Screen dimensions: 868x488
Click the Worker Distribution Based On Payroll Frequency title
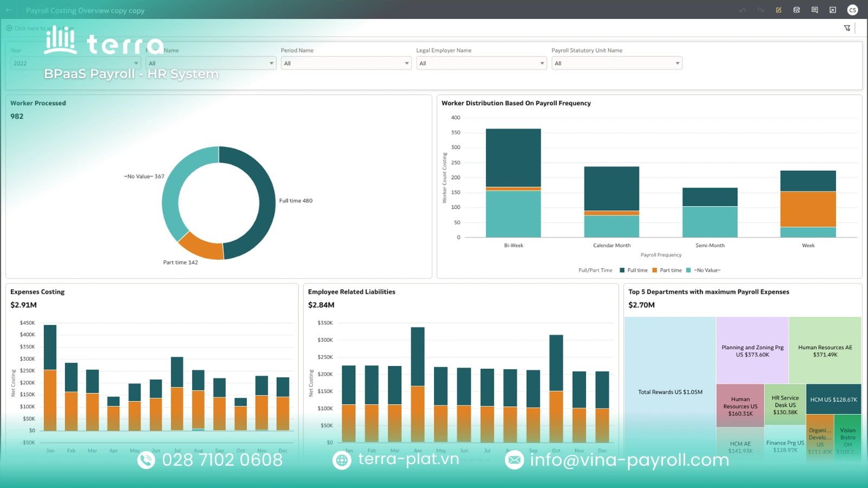pyautogui.click(x=516, y=103)
